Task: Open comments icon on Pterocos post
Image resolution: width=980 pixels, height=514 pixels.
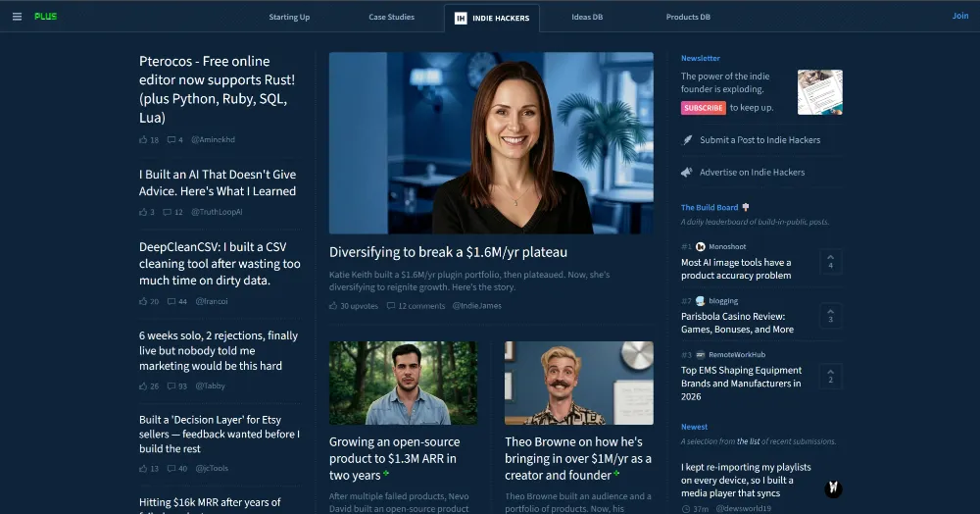Action: (x=171, y=140)
